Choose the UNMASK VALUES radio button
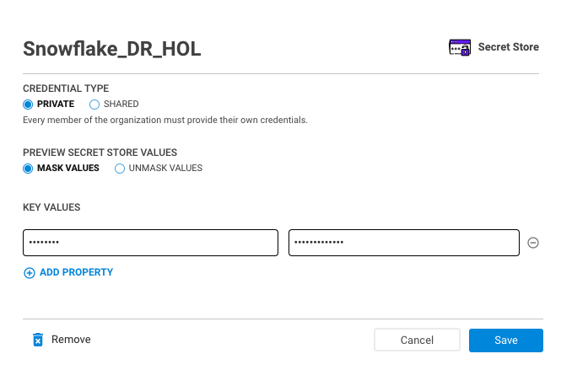588x386 pixels. 120,169
